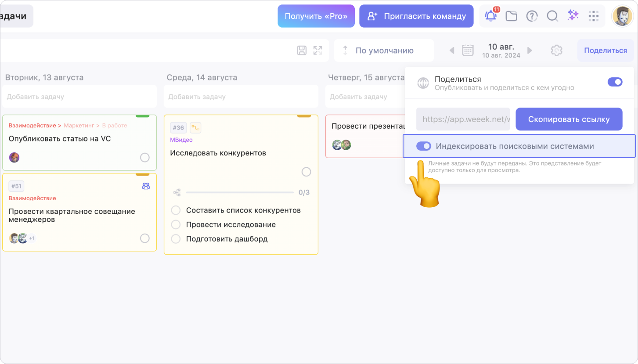Image resolution: width=638 pixels, height=364 pixels.
Task: Open the По умолчанию sorting dropdown
Action: [x=384, y=50]
